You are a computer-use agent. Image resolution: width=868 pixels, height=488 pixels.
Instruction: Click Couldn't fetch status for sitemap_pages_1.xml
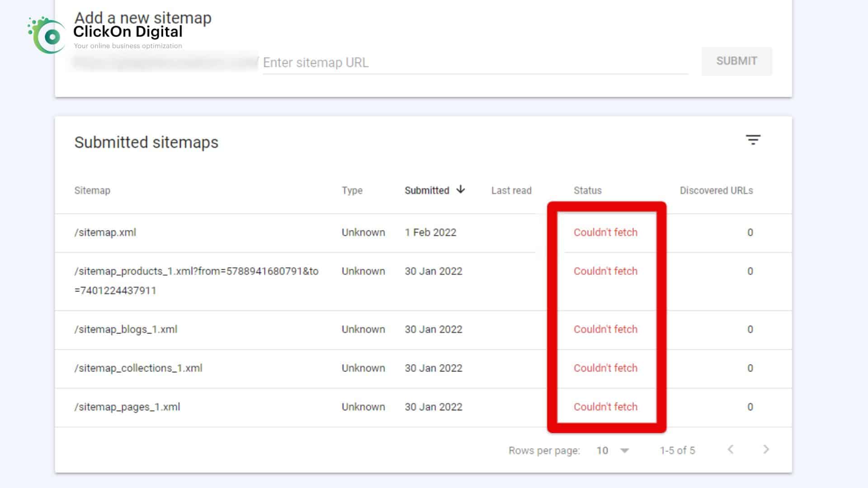coord(605,407)
